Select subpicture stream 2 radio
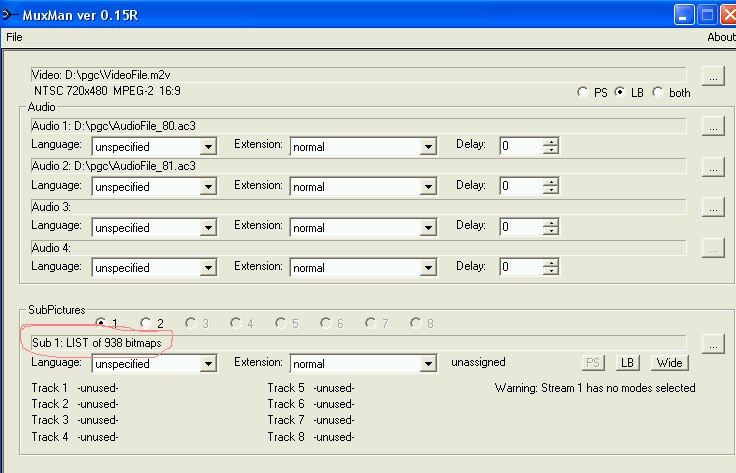Viewport: 736px width, 473px height. [146, 323]
